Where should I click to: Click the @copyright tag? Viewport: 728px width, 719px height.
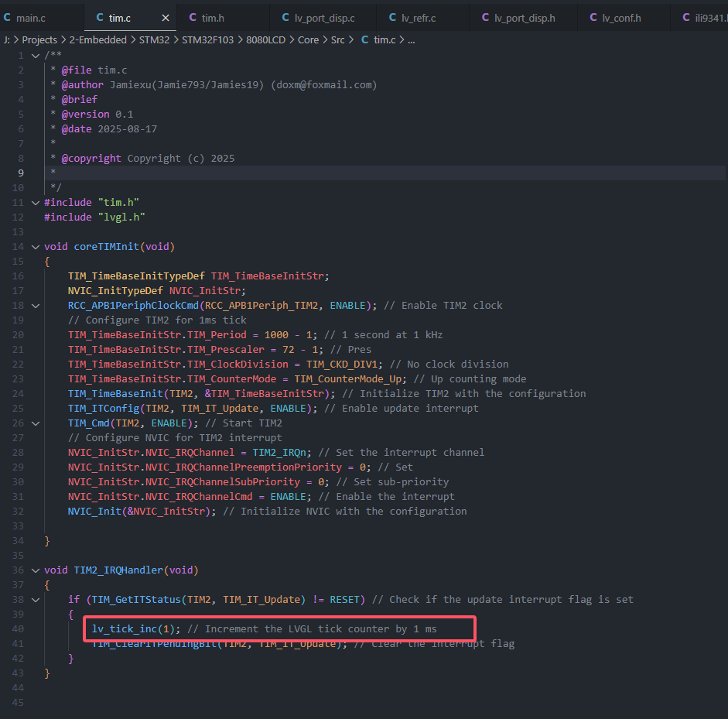coord(91,159)
